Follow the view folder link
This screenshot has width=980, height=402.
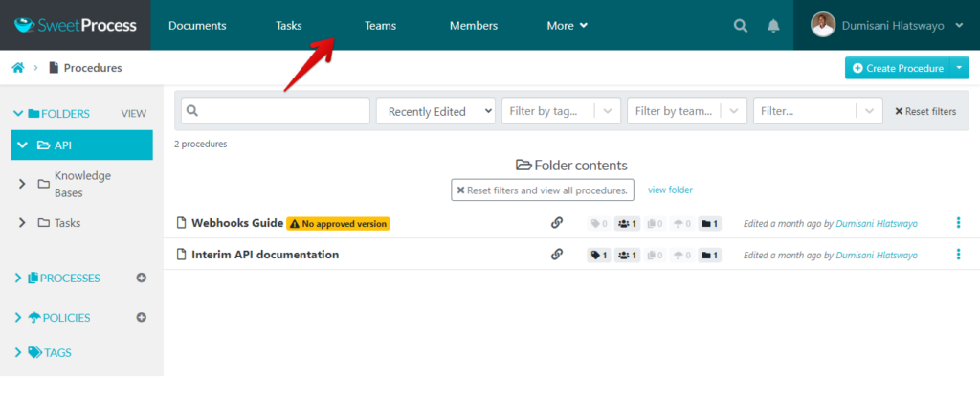pos(670,190)
